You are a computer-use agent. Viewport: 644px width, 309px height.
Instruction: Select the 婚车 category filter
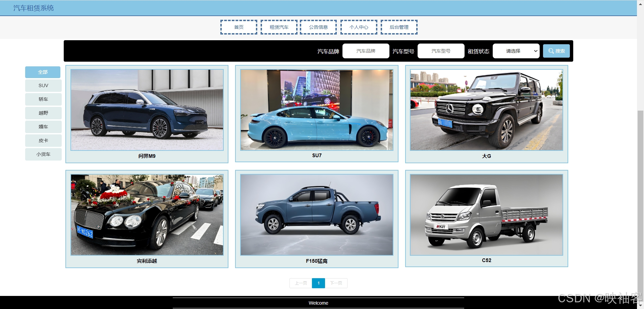coord(43,127)
